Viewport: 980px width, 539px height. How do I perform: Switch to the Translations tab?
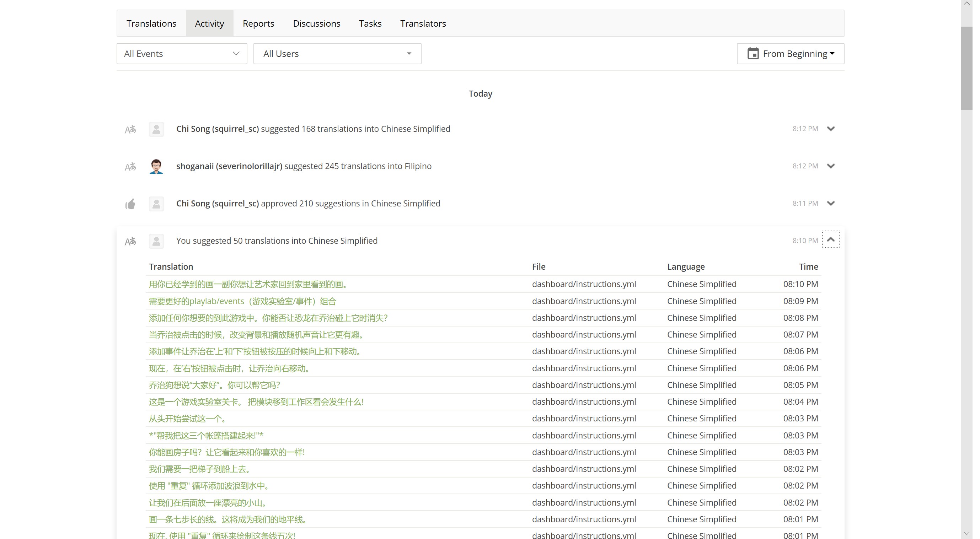(x=151, y=23)
